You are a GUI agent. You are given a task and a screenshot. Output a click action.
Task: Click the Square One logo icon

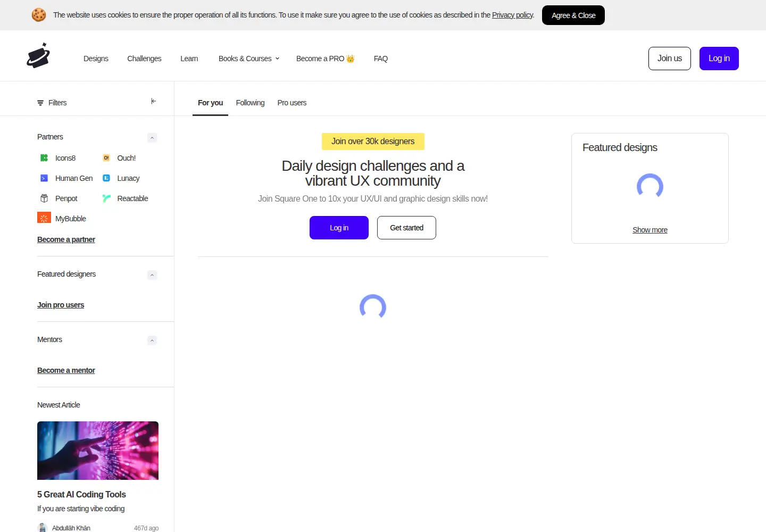pos(38,55)
